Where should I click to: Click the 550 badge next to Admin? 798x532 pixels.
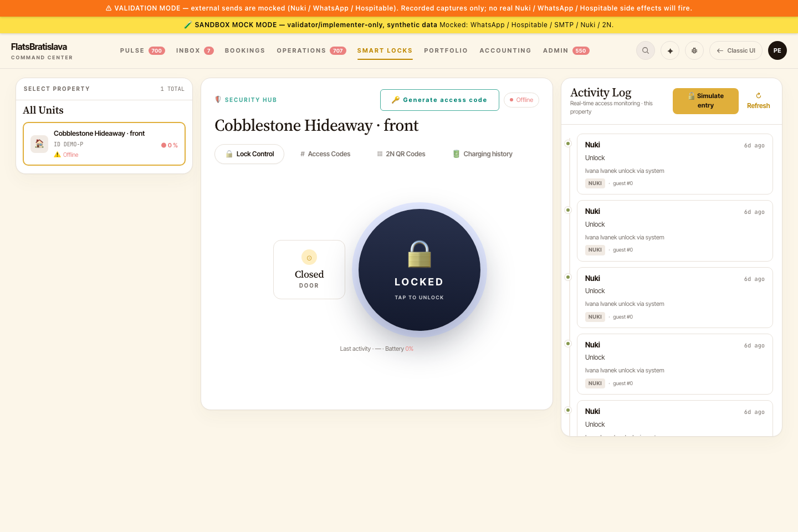pyautogui.click(x=581, y=50)
